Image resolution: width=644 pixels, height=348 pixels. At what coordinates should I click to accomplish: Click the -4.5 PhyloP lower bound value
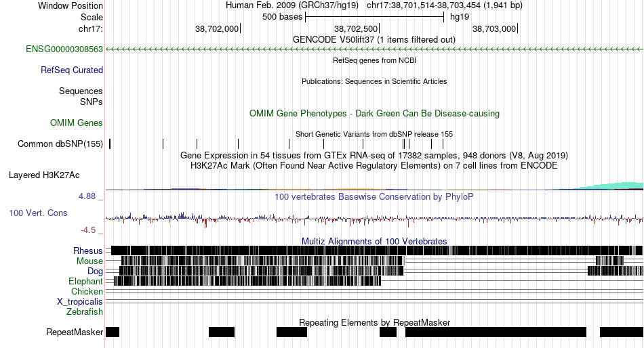coord(88,230)
